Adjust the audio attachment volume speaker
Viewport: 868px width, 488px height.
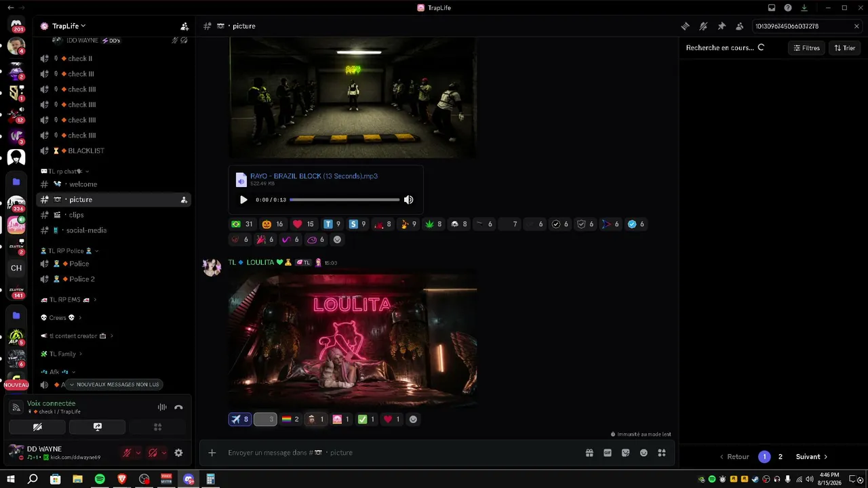tap(408, 200)
